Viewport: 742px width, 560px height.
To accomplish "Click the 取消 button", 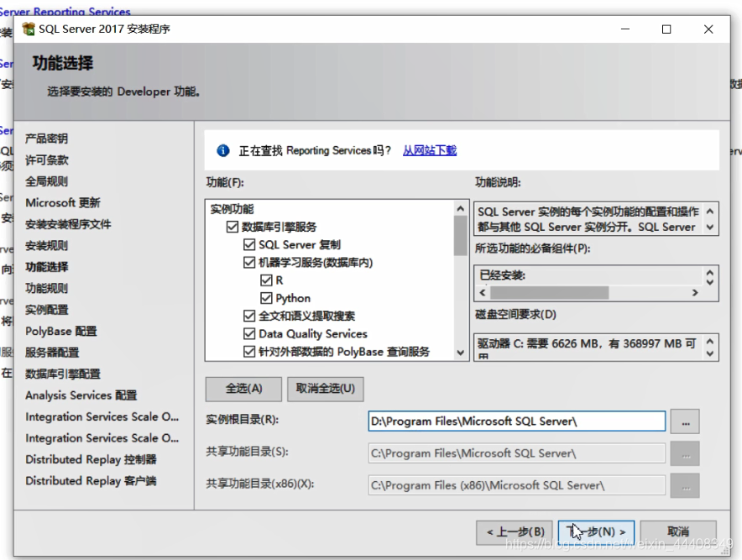I will coord(678,532).
